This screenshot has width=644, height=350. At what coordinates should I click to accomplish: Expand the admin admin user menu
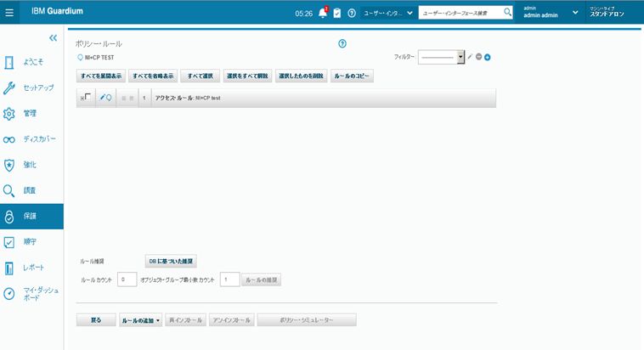pyautogui.click(x=575, y=13)
